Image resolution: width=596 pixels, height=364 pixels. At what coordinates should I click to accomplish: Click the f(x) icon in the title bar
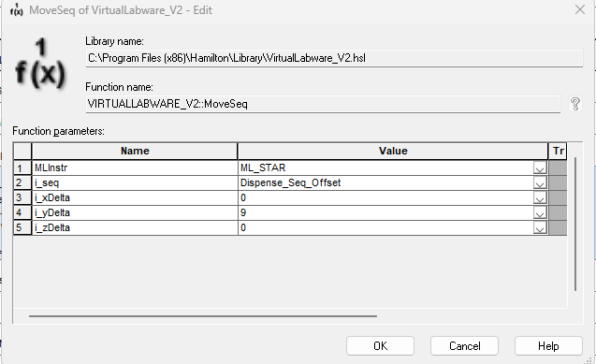[16, 10]
